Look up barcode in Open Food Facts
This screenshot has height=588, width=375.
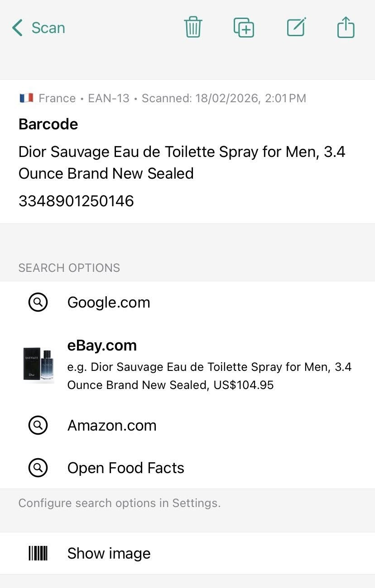pyautogui.click(x=126, y=468)
